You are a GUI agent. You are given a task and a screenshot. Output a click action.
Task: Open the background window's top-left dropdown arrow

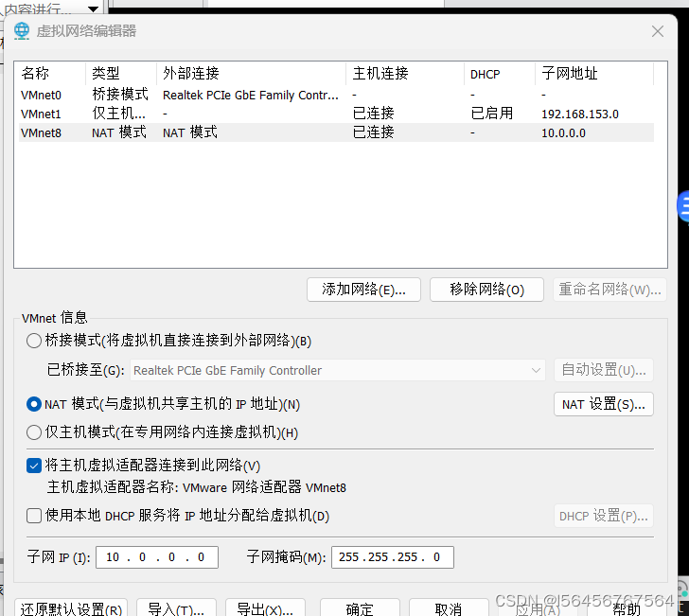coord(93,9)
